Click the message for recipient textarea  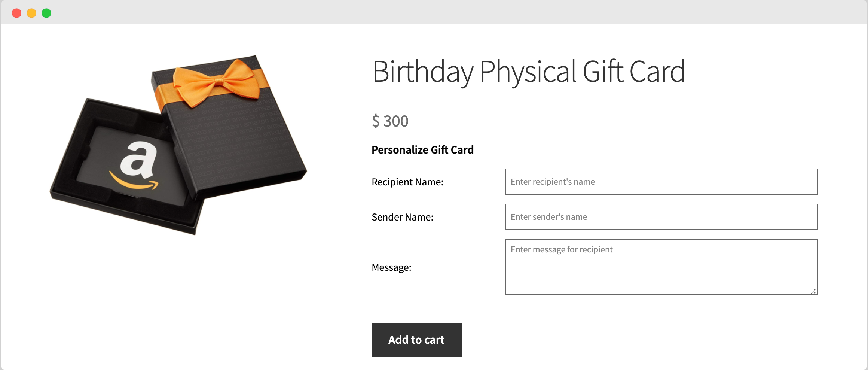[661, 267]
